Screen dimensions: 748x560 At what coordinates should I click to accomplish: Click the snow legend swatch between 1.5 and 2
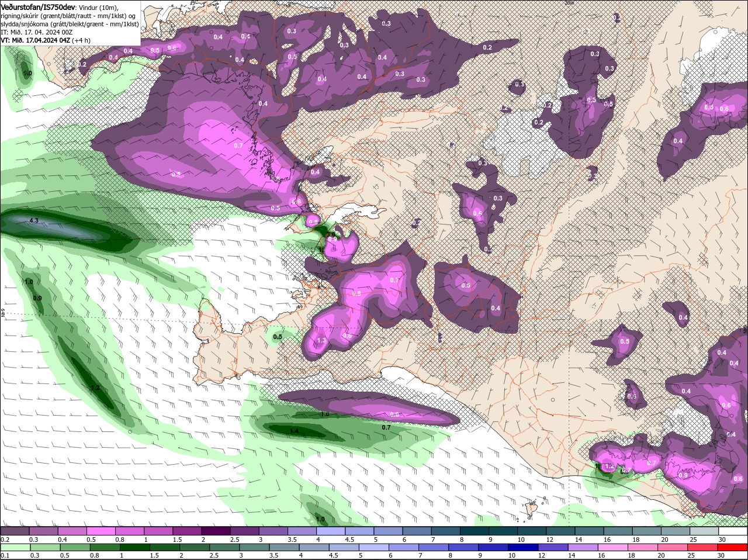(187, 531)
